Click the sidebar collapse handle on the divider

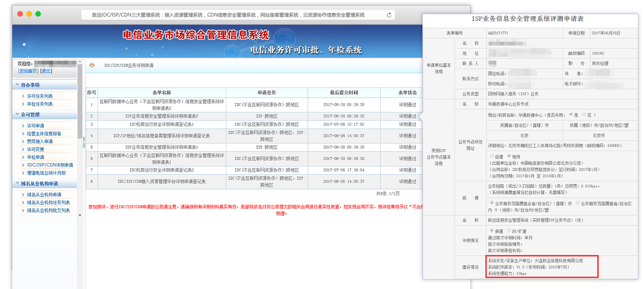point(84,142)
